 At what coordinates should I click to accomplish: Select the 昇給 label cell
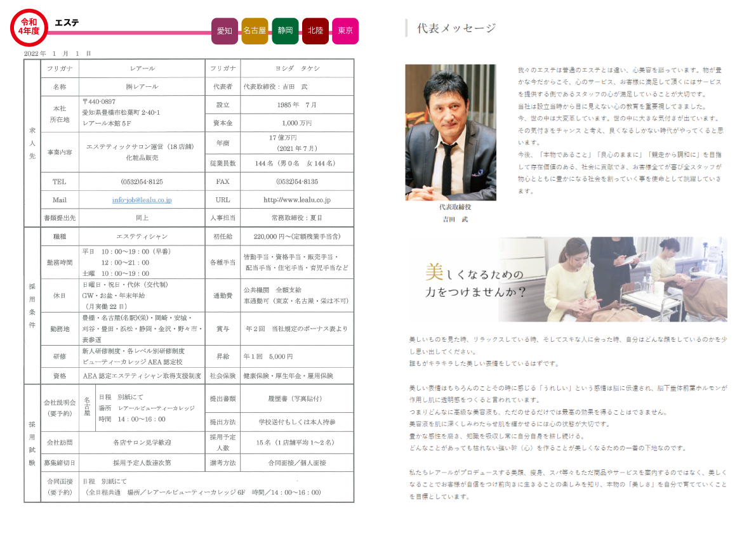(223, 356)
